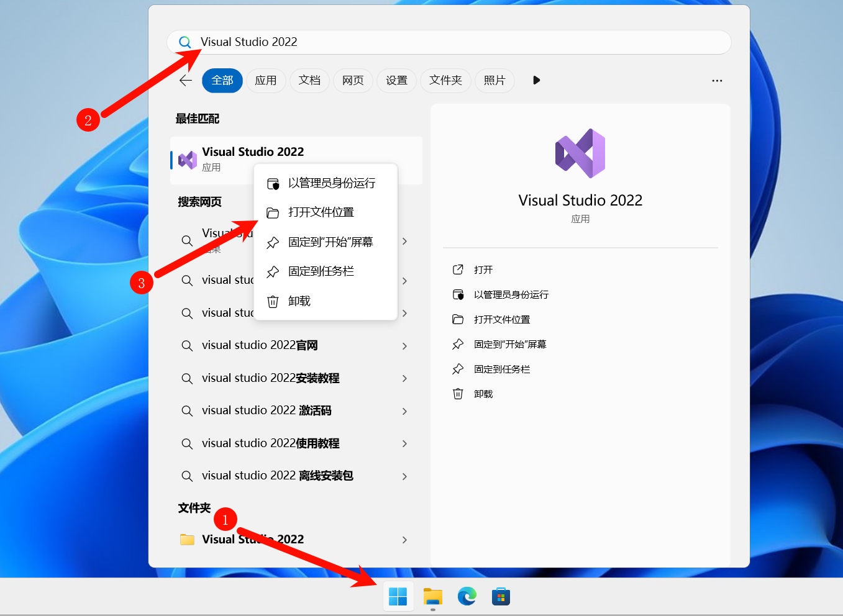Click the folder icon beside 打开文件位置 in context menu
The height and width of the screenshot is (616, 843).
point(273,213)
